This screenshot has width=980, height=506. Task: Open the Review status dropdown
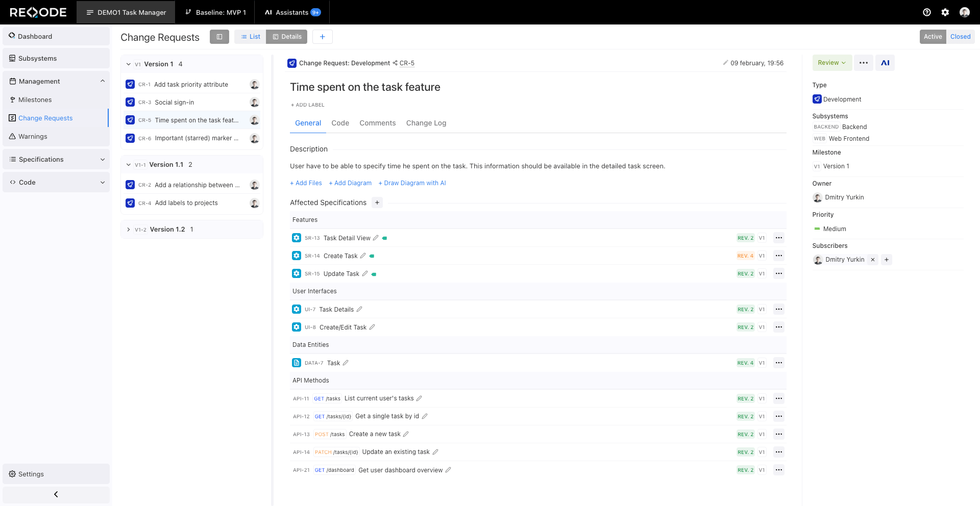coord(831,63)
